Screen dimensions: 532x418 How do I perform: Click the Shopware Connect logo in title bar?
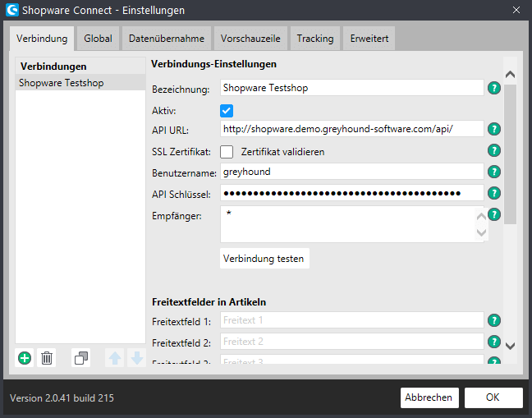(12, 10)
